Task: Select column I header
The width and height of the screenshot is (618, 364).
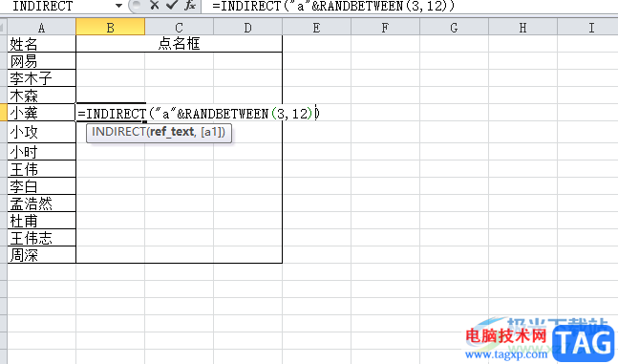Action: [587, 28]
